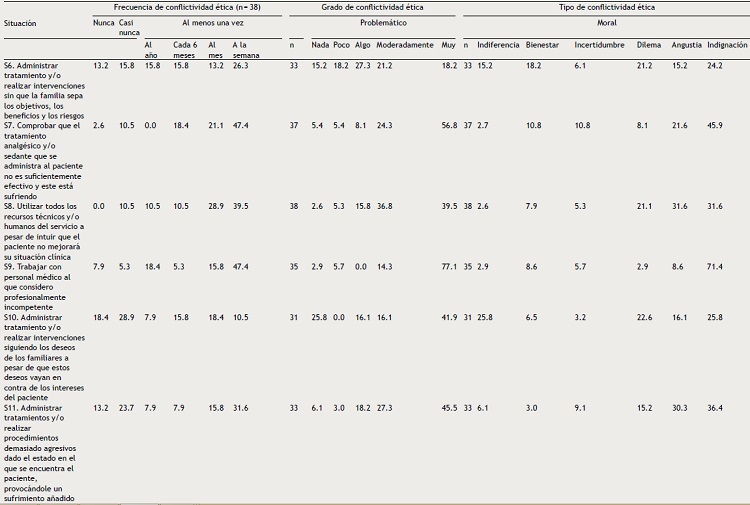Click the 'Tipo de conflictividad ética' heading
This screenshot has height=505, width=750.
pos(607,7)
